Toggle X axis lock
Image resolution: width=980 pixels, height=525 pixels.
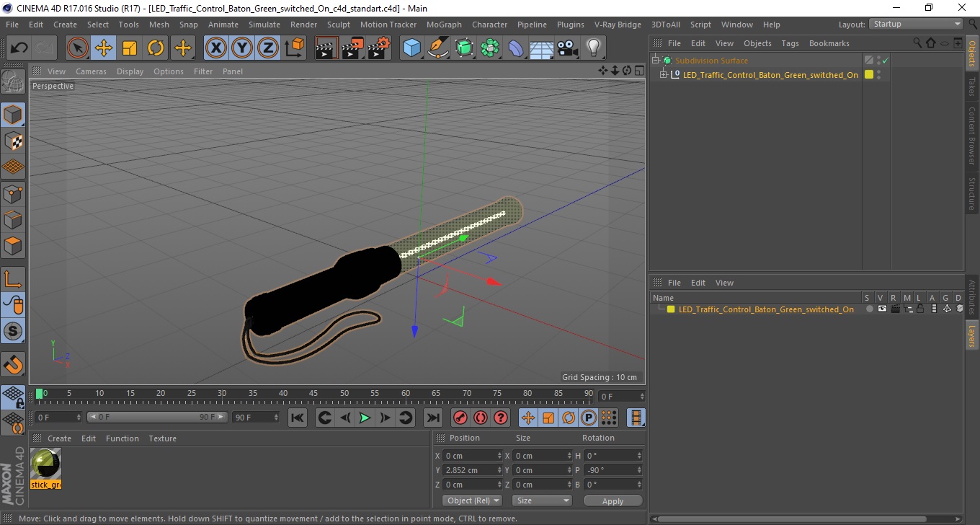(215, 48)
